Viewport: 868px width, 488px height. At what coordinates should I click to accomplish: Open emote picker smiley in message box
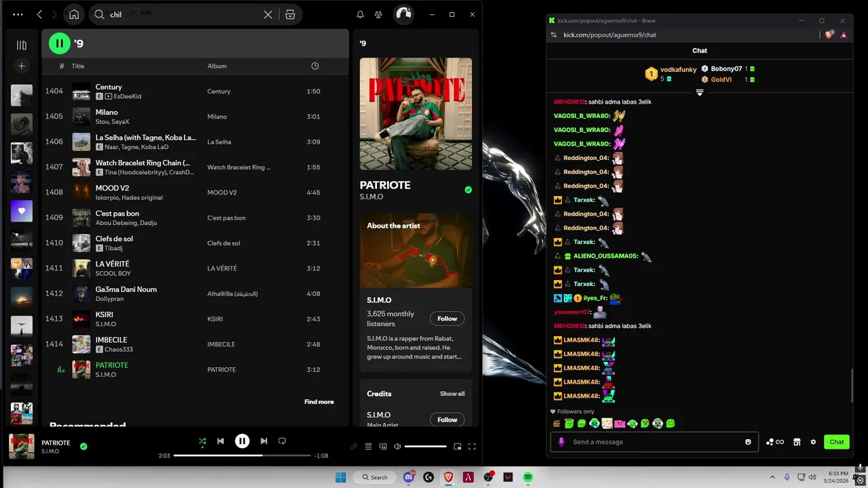pos(748,442)
